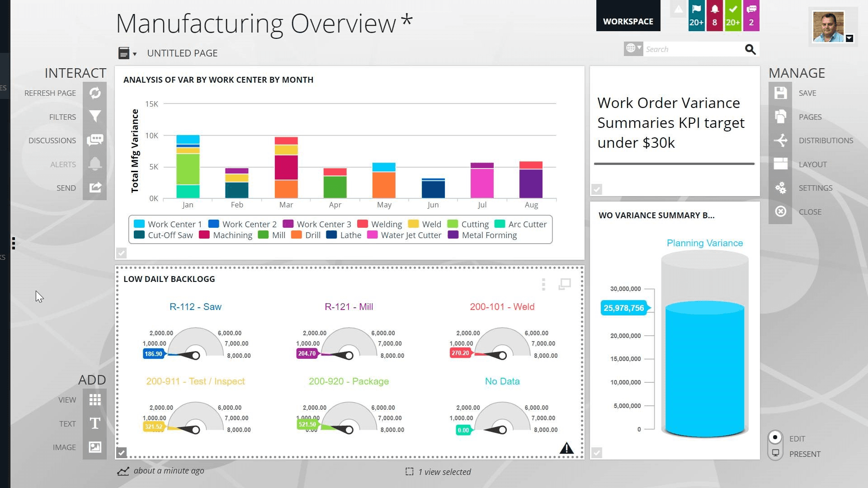Open the Distributions icon
This screenshot has height=488, width=868.
780,140
